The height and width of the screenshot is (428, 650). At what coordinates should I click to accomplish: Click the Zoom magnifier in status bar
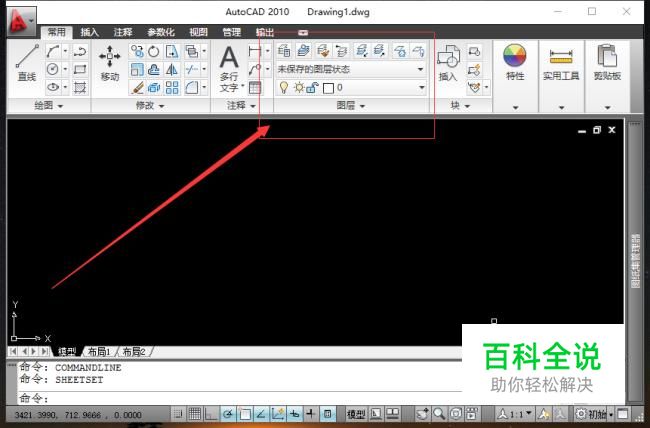coord(439,413)
